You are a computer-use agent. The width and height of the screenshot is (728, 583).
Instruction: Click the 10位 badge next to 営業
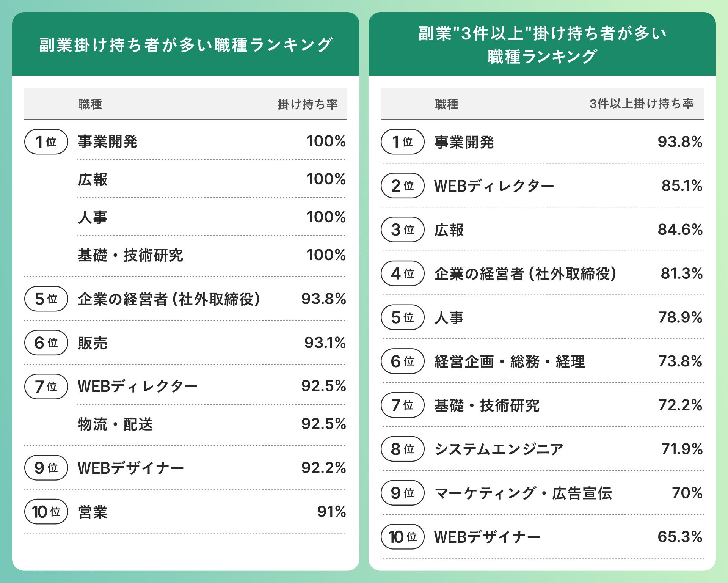(46, 512)
